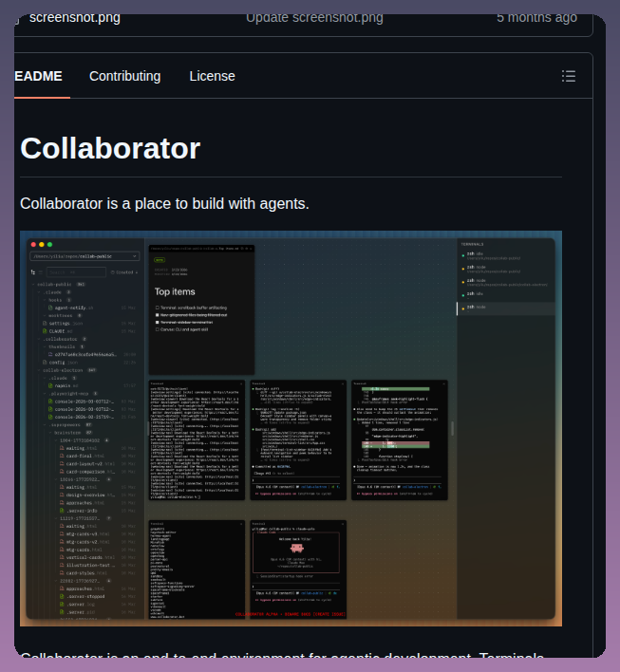Select the .server-stopped file row
Screen dimensions: 620x672
coord(98,597)
